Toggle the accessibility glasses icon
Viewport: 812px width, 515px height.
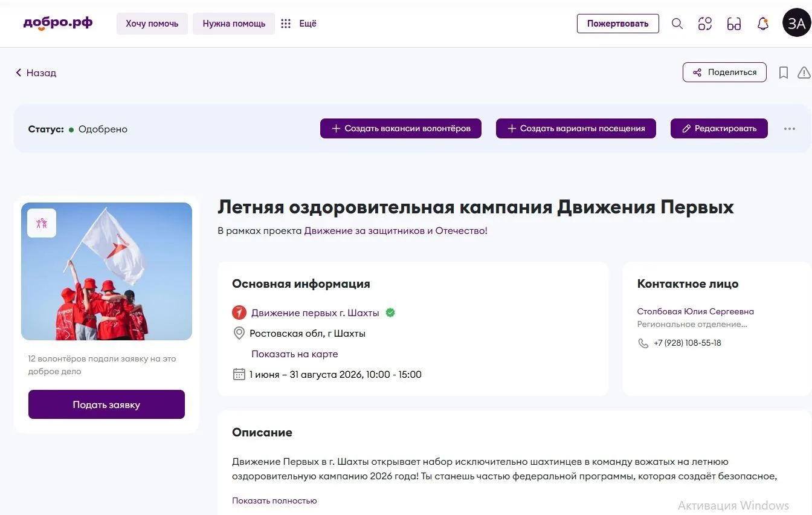point(734,24)
